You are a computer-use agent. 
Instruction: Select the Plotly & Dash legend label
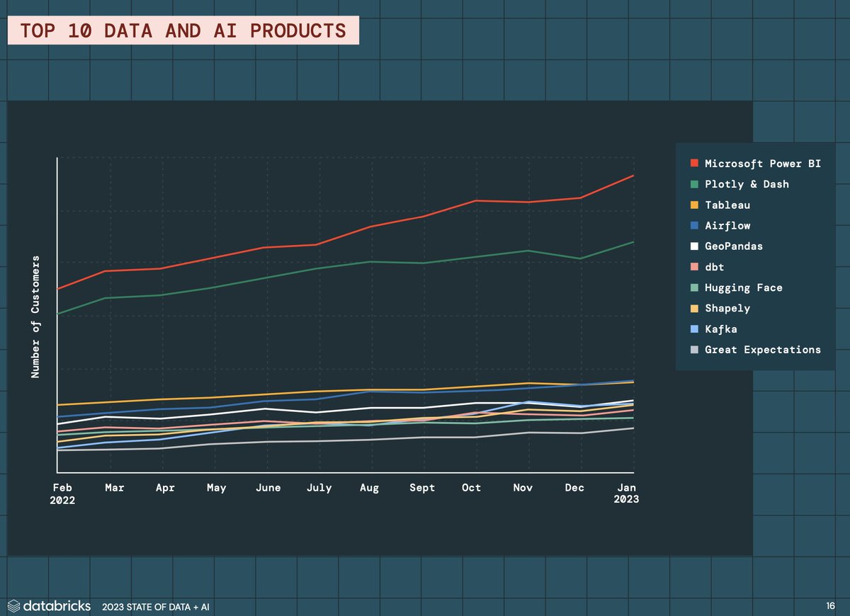tap(747, 184)
